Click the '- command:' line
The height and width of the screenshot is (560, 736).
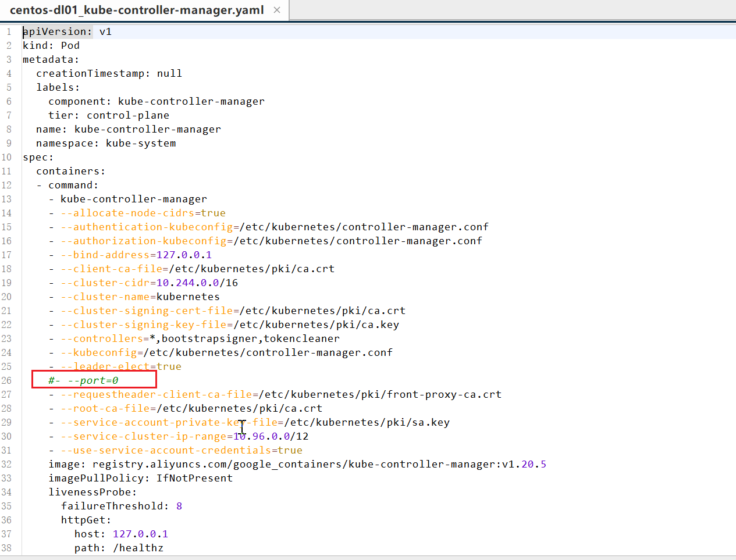click(x=67, y=185)
